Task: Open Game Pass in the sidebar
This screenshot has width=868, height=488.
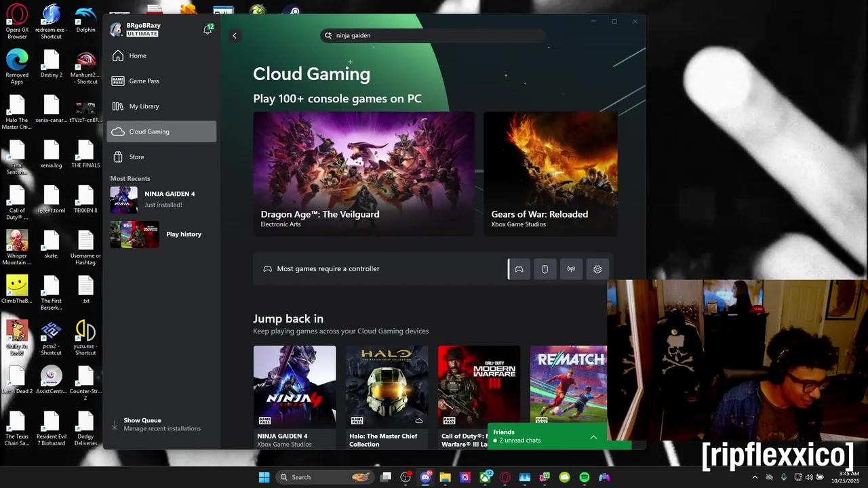Action: tap(161, 81)
